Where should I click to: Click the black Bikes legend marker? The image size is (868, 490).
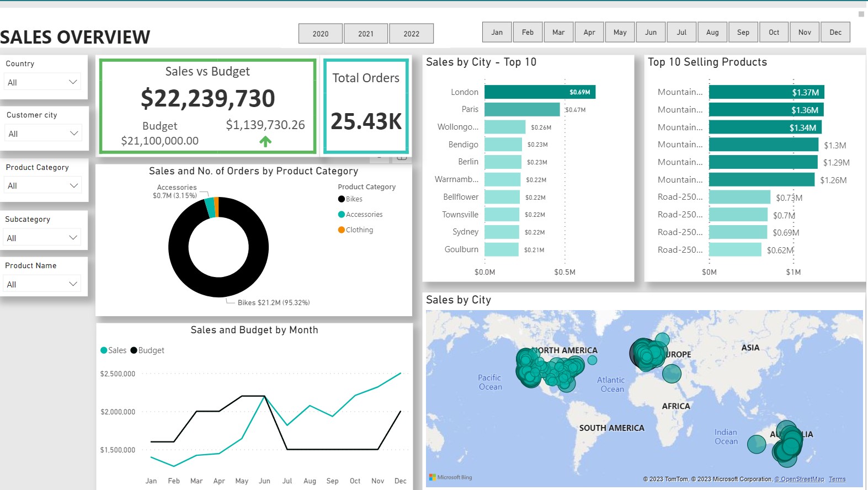[342, 199]
